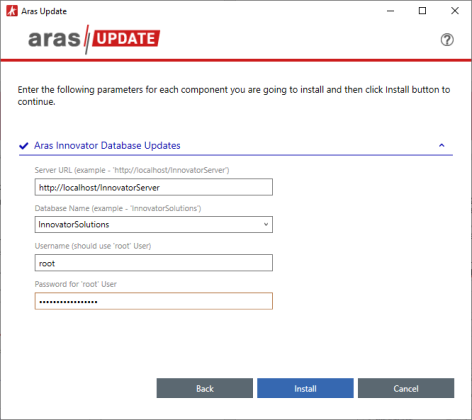Click the Aras Update title bar app icon

[x=12, y=11]
